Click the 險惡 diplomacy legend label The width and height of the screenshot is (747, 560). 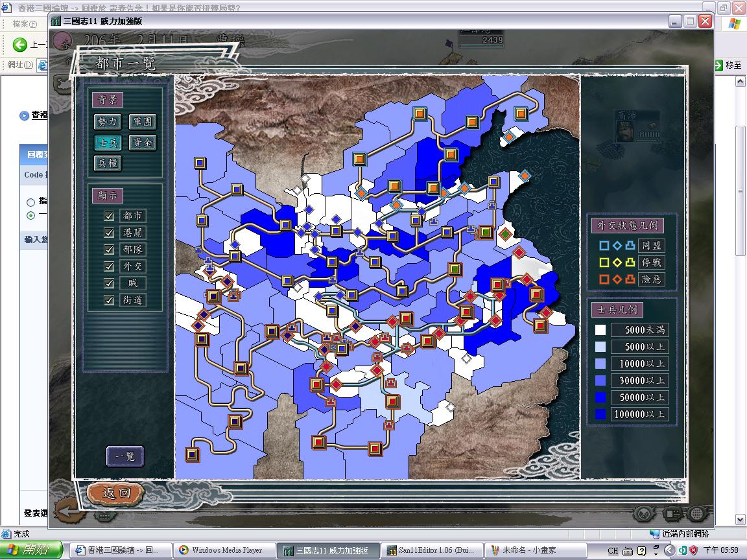click(652, 279)
